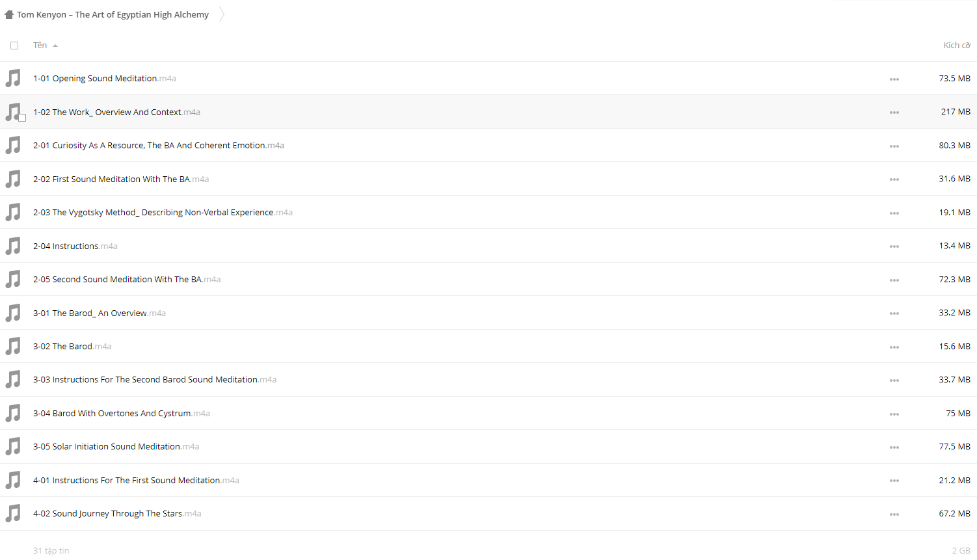The height and width of the screenshot is (560, 977).
Task: Open 4-02 Sound Journey Through The Stars
Action: (117, 513)
